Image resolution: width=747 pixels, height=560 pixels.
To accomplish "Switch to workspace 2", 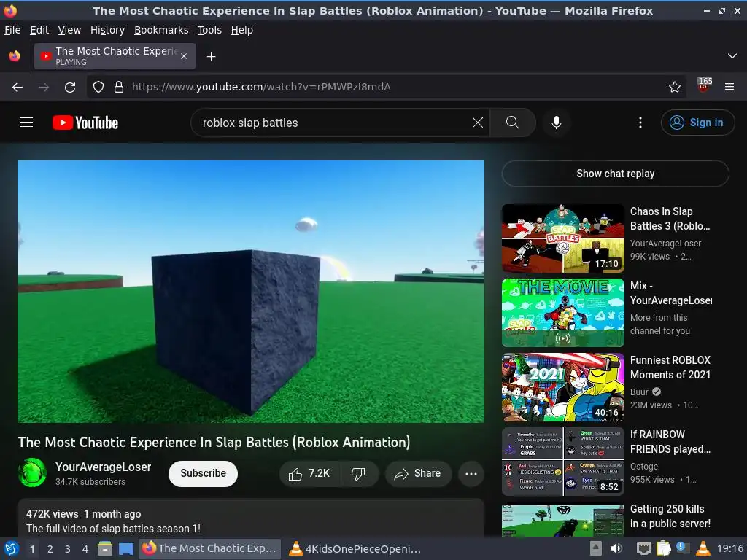I will tap(50, 549).
